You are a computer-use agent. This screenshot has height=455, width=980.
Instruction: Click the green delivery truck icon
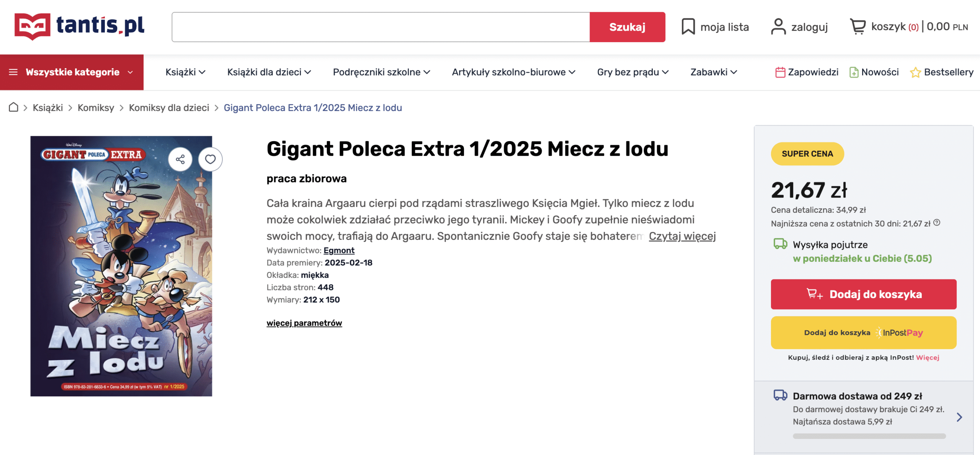(x=781, y=244)
